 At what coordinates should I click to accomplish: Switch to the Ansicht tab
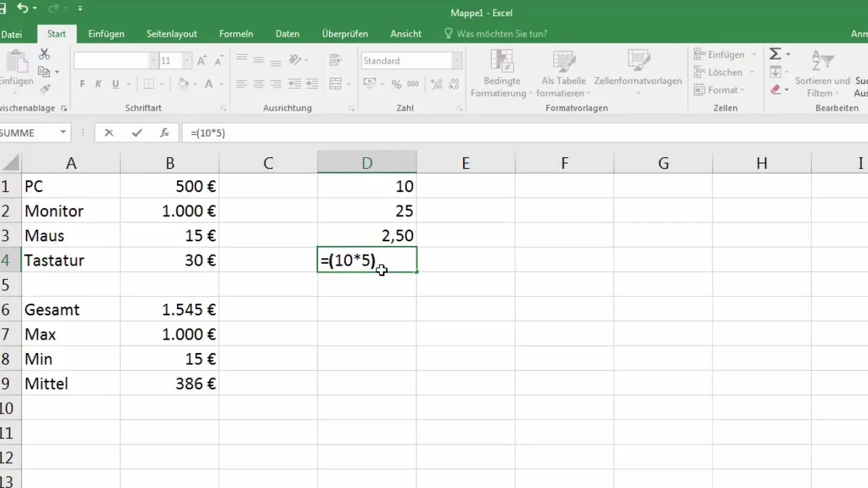click(406, 34)
